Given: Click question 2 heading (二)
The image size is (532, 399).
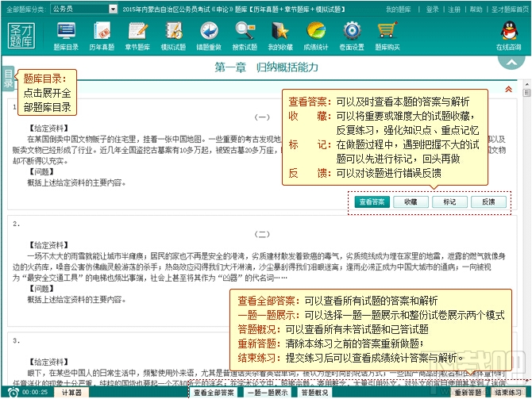Looking at the screenshot, I should coord(262,234).
